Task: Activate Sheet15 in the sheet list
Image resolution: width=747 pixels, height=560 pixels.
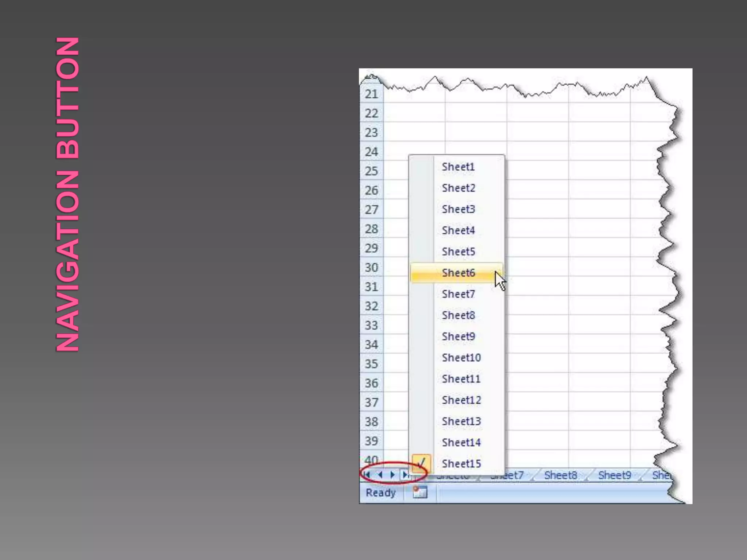Action: (x=461, y=463)
